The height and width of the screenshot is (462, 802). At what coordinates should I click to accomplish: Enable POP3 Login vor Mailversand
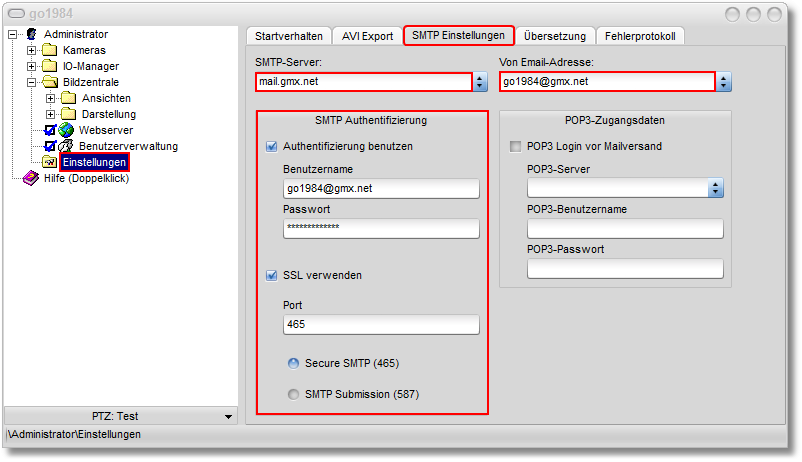pos(515,146)
